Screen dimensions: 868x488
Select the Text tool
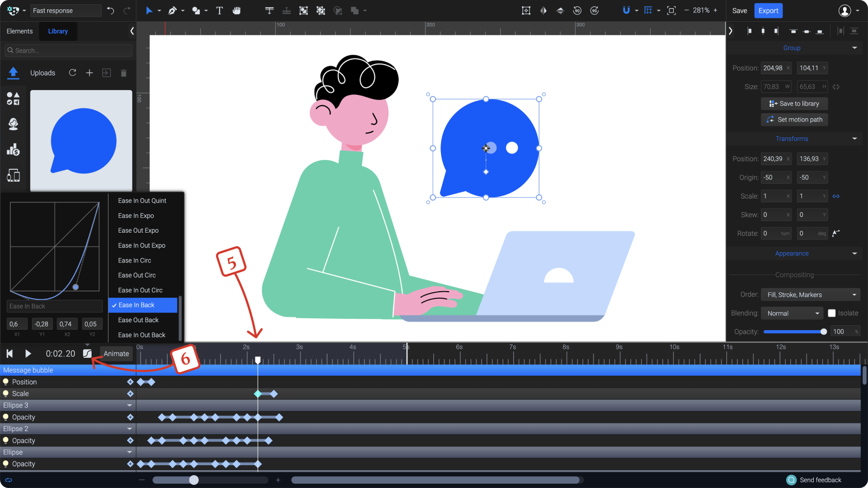point(219,10)
